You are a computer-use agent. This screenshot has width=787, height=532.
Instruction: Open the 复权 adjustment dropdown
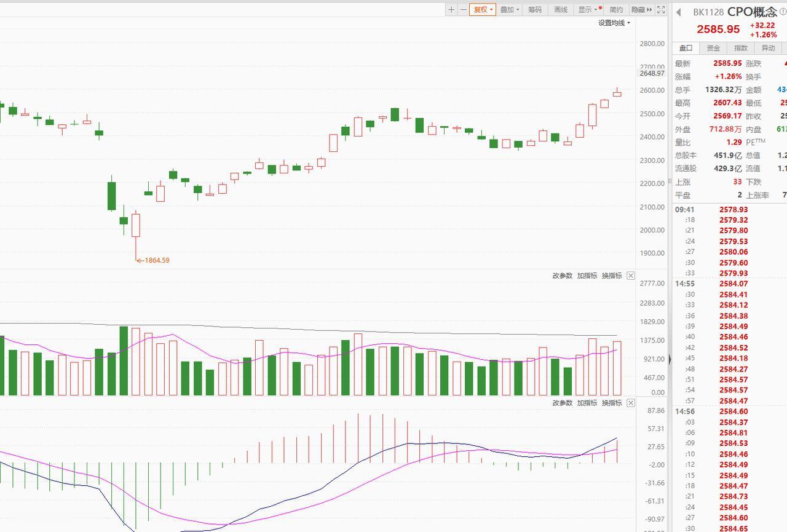[x=483, y=10]
